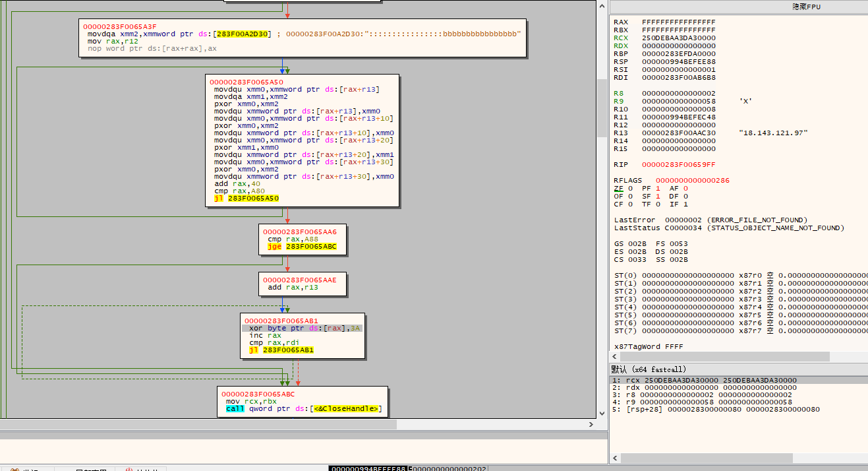Select argument row 5: [rsp+28]

tap(738, 409)
